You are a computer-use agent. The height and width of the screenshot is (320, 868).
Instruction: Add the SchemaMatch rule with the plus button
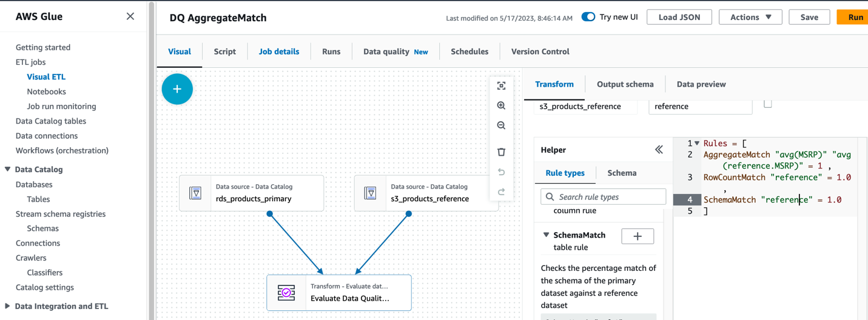click(x=638, y=236)
